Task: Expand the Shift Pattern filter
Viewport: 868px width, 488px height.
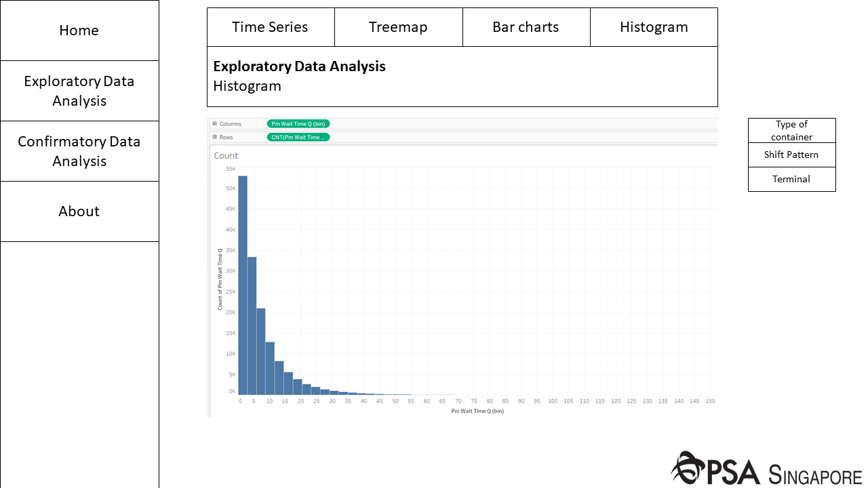Action: pyautogui.click(x=791, y=155)
